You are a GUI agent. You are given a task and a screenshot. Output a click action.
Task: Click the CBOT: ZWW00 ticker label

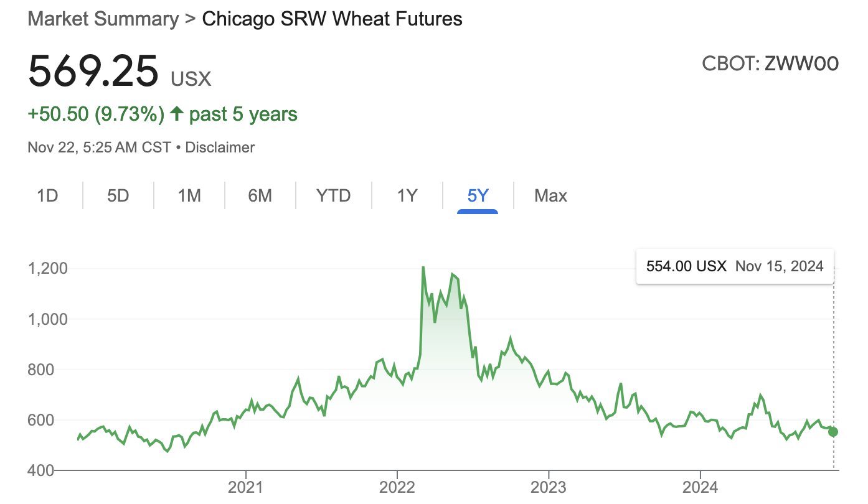click(770, 63)
